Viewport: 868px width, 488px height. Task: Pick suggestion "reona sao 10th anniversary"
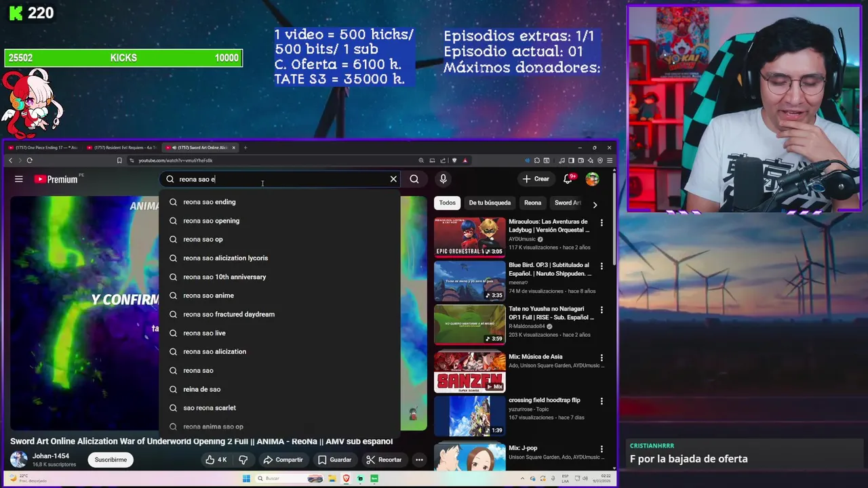(x=279, y=277)
